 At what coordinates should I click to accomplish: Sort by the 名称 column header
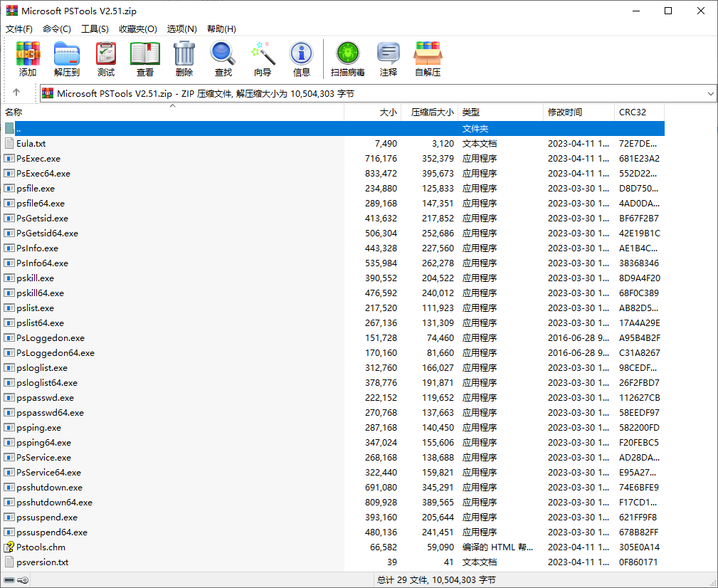(x=14, y=112)
